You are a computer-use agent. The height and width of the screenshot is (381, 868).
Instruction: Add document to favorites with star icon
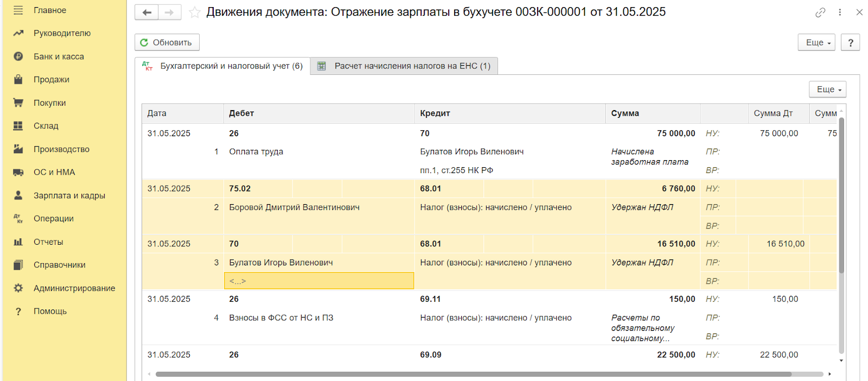(194, 12)
